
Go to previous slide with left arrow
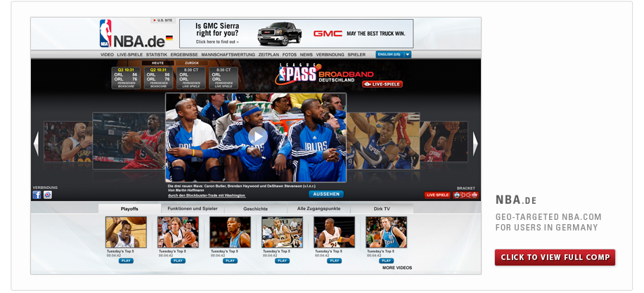tap(36, 143)
